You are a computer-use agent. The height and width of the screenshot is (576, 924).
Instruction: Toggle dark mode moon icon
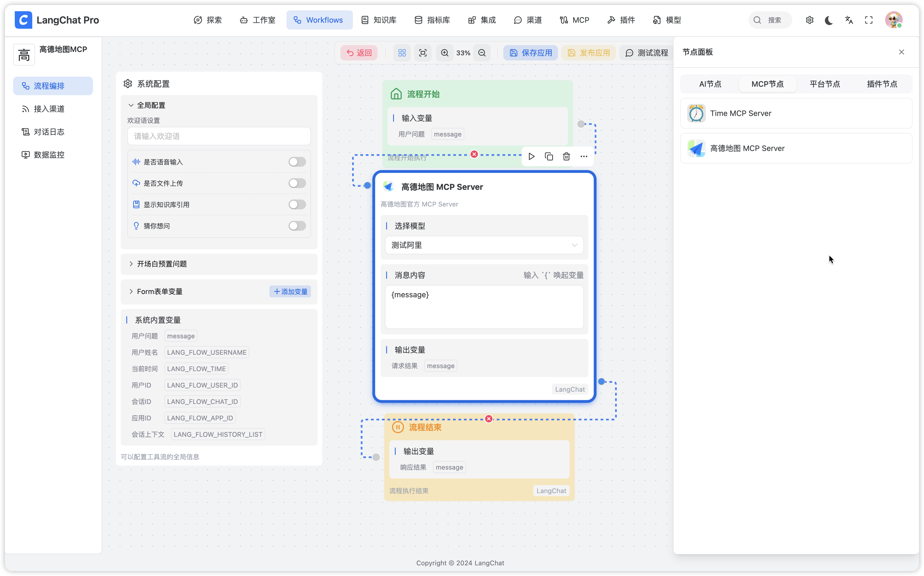(829, 20)
